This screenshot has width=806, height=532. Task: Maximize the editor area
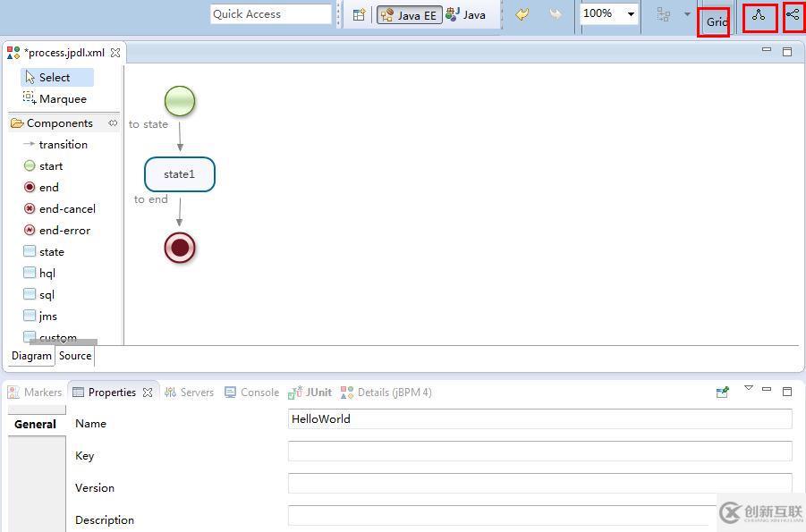[787, 51]
